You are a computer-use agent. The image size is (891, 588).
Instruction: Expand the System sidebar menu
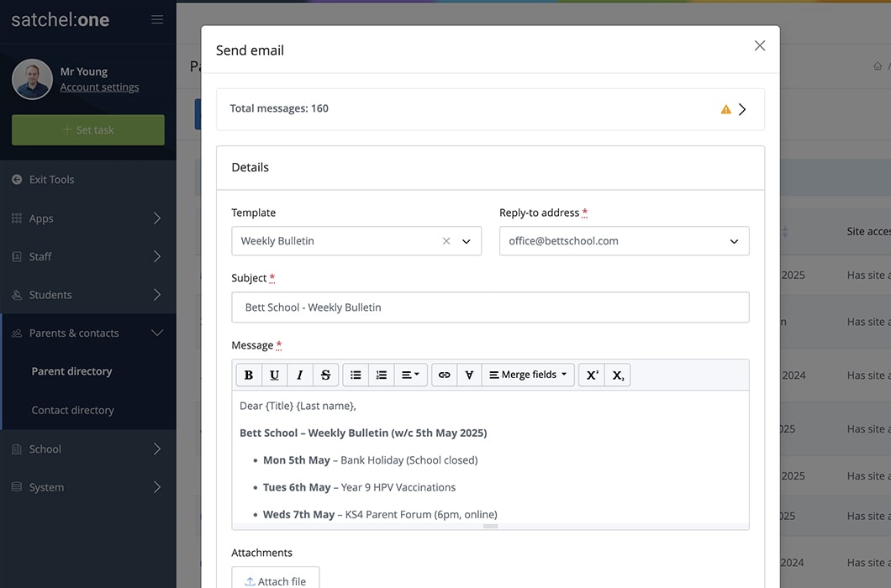[88, 487]
